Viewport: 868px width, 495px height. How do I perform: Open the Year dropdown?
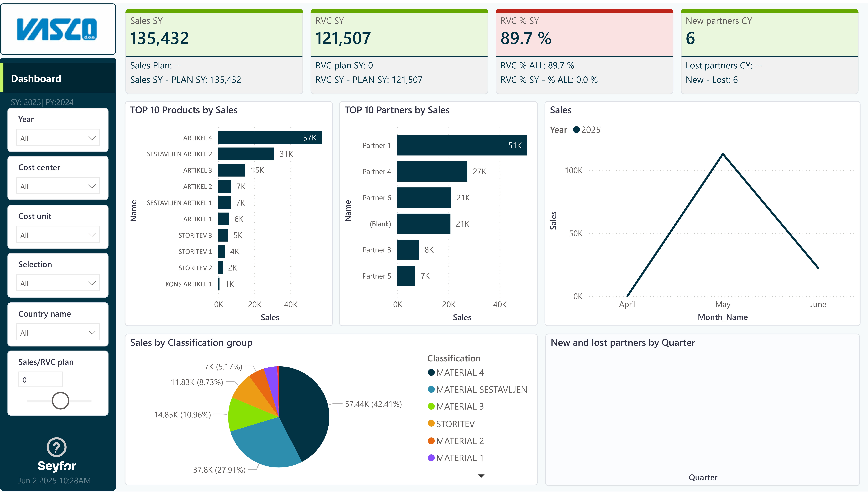coord(58,138)
